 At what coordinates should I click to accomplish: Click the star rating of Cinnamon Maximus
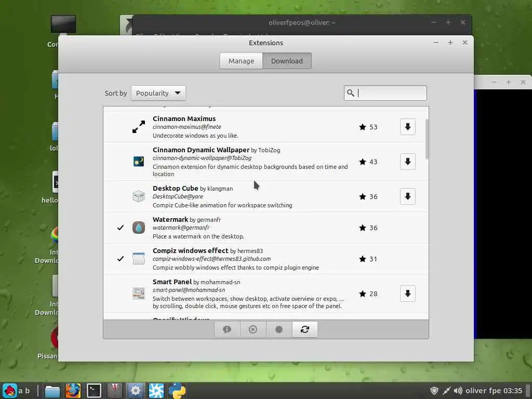(368, 127)
